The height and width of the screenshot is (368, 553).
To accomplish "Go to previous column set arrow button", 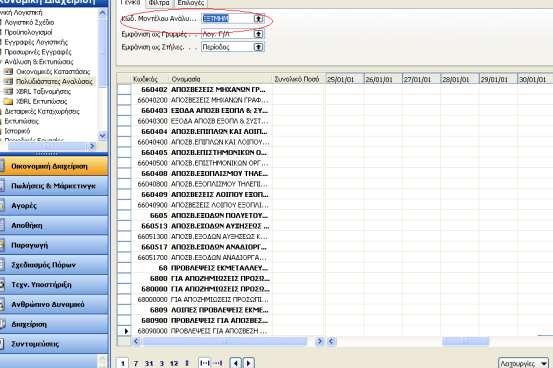I will click(x=236, y=363).
